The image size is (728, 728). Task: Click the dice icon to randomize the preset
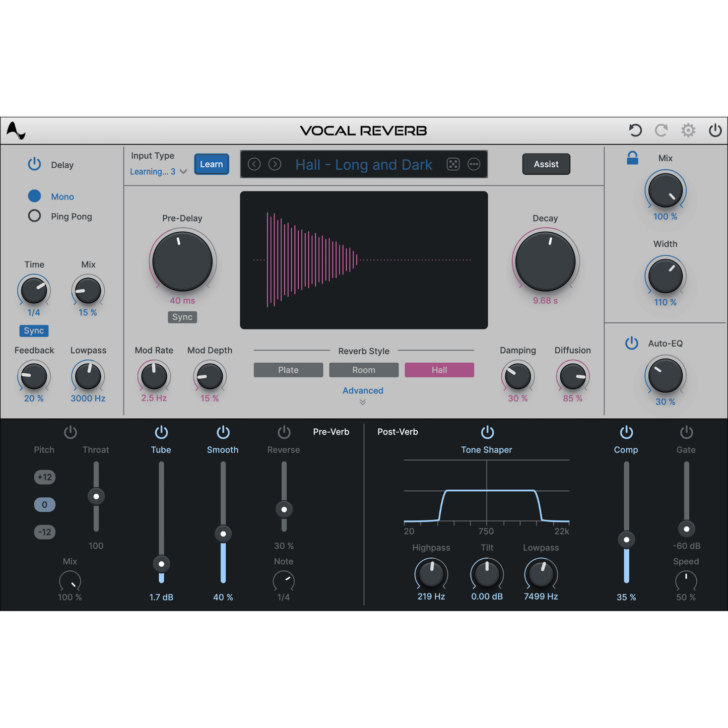coord(453,164)
